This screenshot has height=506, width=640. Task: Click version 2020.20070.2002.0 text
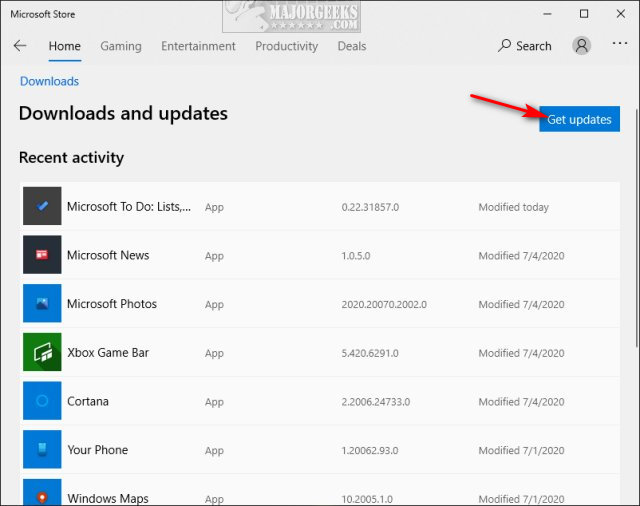coord(384,304)
